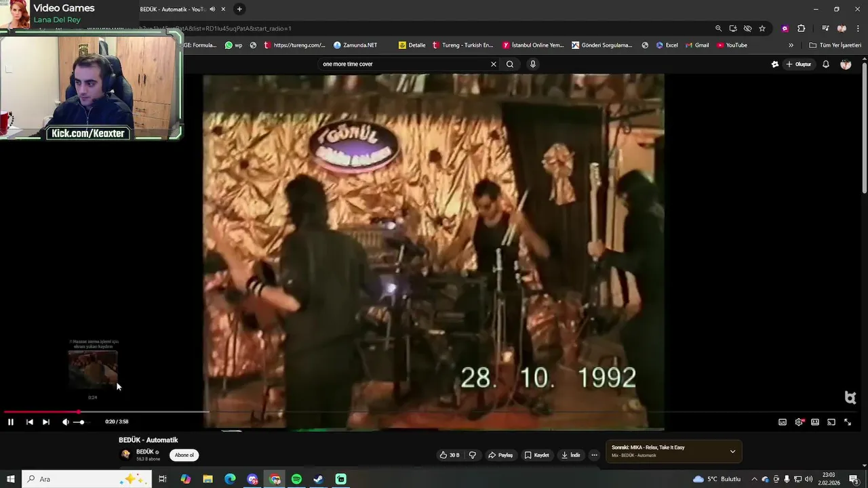Download the video with İndir
The height and width of the screenshot is (488, 868).
pos(571,455)
